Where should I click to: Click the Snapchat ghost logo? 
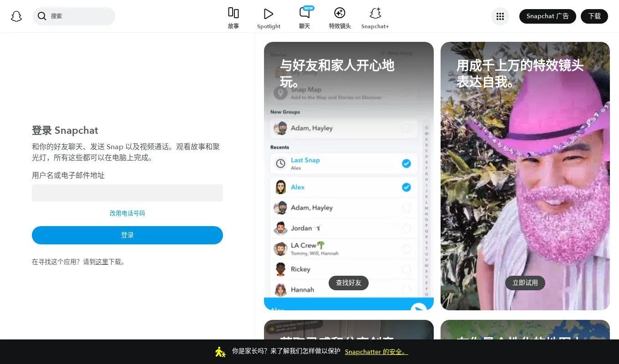pyautogui.click(x=16, y=16)
